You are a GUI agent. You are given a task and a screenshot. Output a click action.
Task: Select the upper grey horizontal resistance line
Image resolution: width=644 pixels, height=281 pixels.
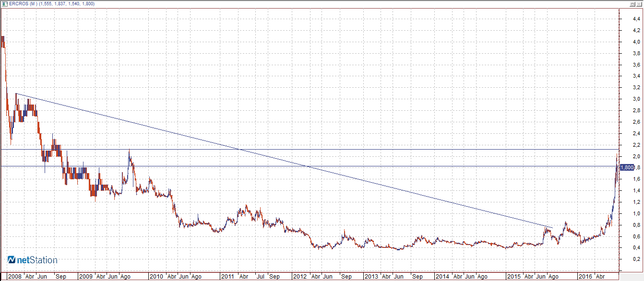[x=307, y=149]
